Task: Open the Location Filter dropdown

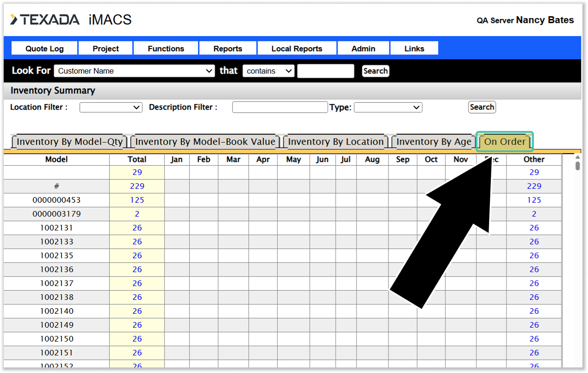Action: (x=111, y=107)
